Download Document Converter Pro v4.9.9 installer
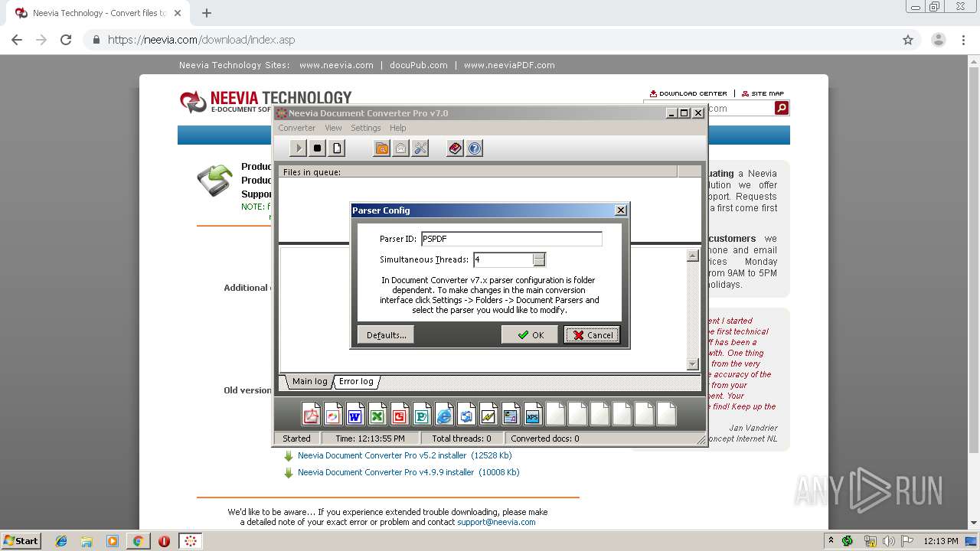 tap(408, 472)
